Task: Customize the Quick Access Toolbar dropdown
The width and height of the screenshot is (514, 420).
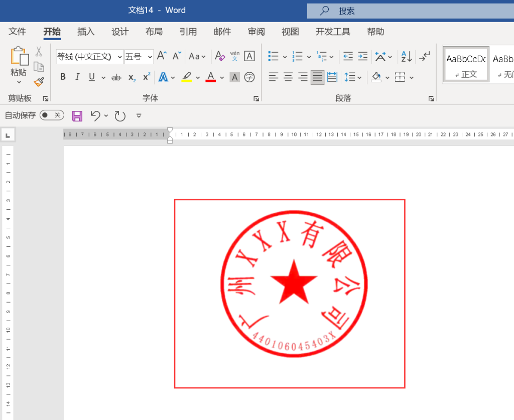Action: pos(139,115)
